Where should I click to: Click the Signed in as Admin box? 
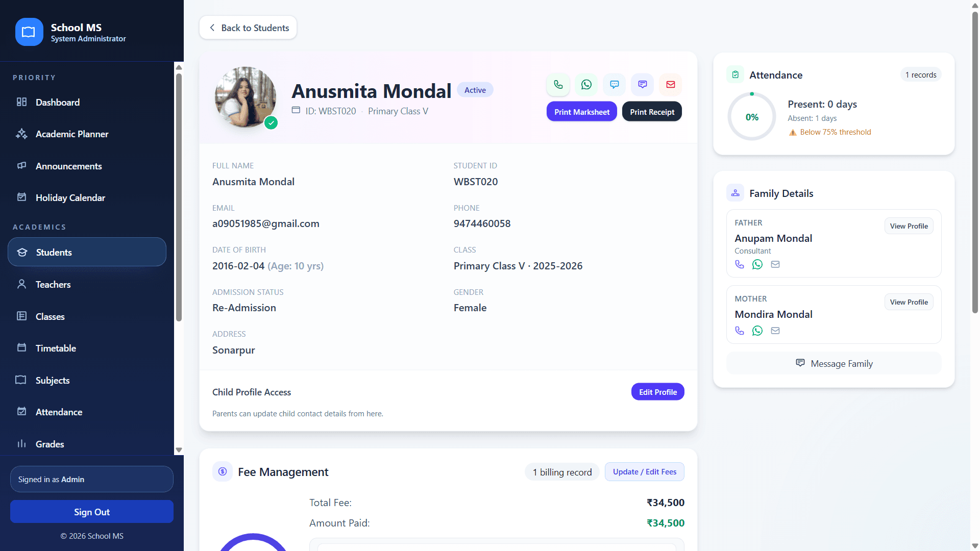92,479
